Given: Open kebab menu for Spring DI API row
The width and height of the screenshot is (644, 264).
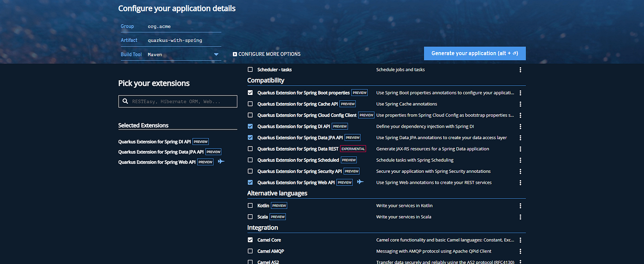Looking at the screenshot, I should pos(520,126).
